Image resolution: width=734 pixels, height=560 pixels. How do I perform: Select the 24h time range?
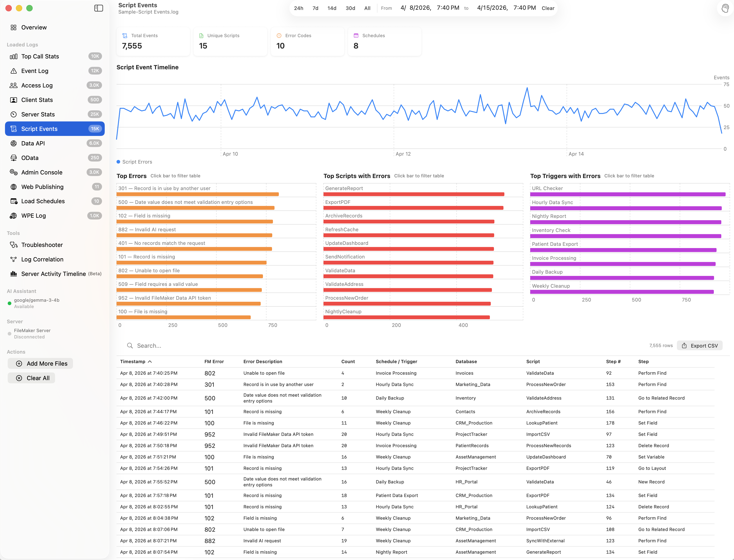point(299,8)
